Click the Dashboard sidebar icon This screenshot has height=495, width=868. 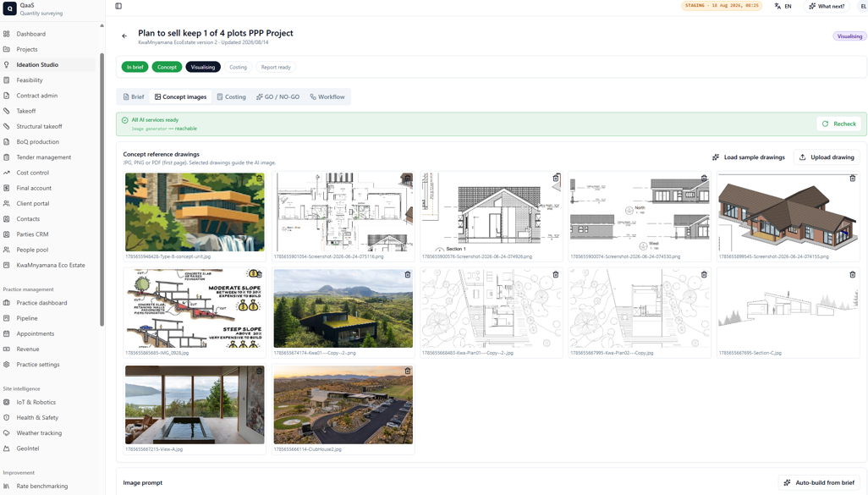coord(7,34)
